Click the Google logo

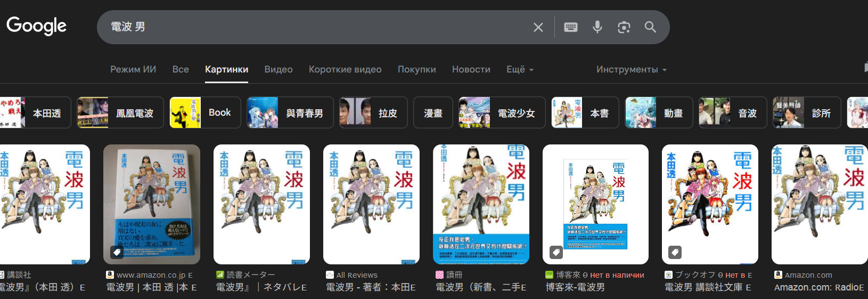[36, 26]
